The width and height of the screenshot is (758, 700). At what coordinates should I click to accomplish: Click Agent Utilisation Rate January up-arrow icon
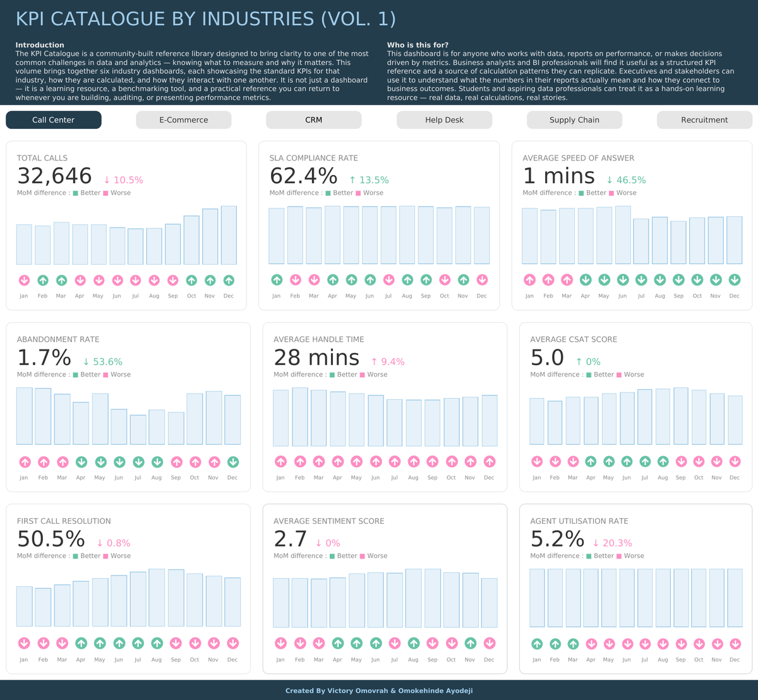pyautogui.click(x=537, y=644)
